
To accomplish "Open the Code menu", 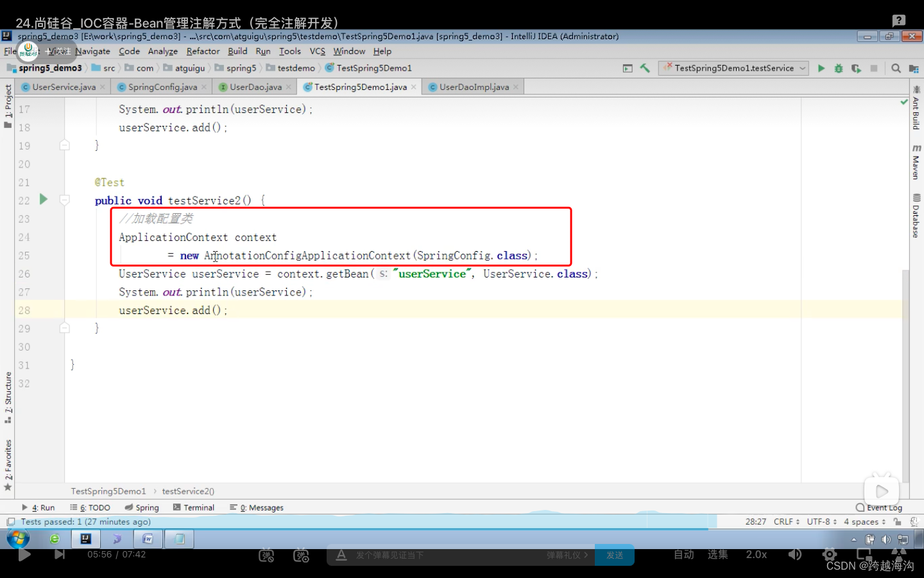I will (129, 51).
